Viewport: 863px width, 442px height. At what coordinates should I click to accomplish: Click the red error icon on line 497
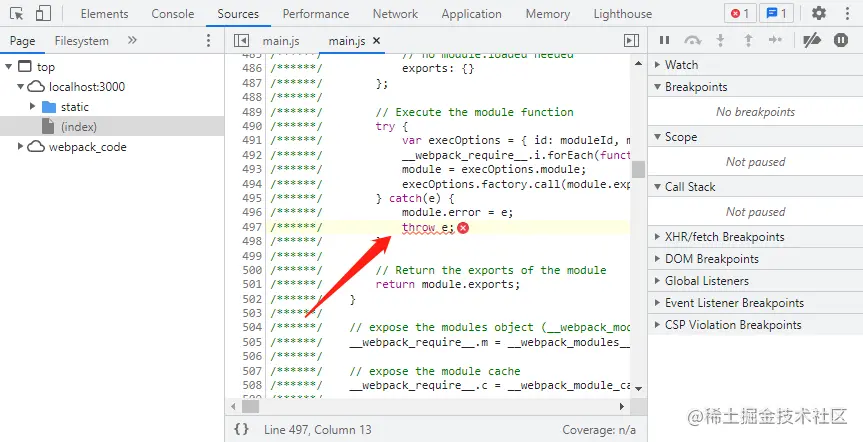click(x=463, y=227)
